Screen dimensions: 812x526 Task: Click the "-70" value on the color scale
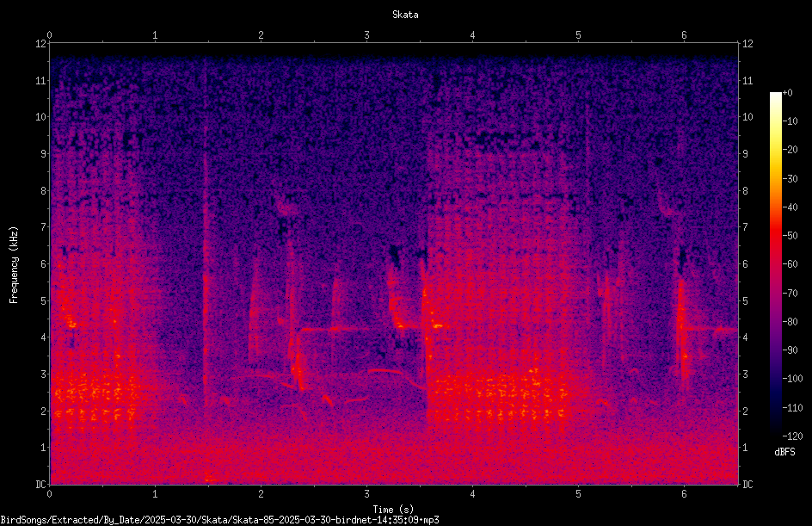point(790,294)
